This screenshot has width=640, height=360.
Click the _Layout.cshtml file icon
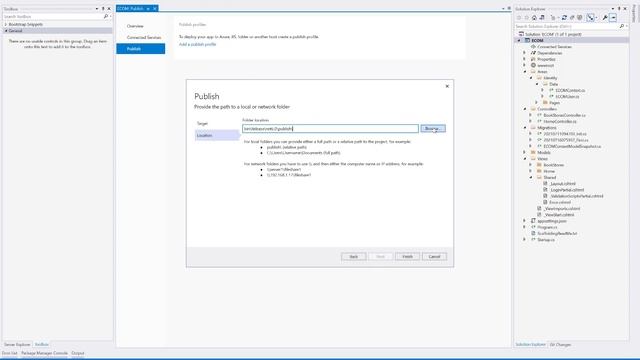tap(545, 184)
